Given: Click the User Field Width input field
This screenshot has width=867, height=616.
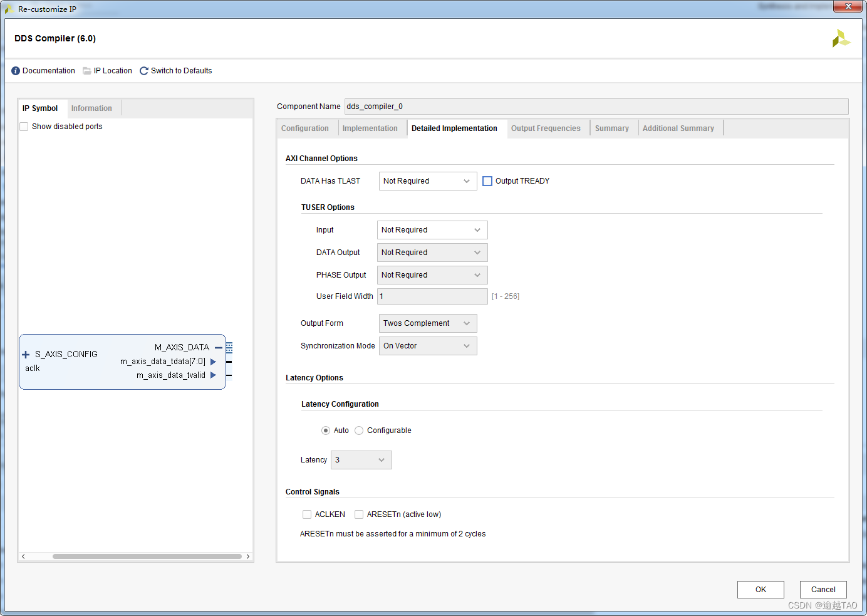Looking at the screenshot, I should click(432, 296).
